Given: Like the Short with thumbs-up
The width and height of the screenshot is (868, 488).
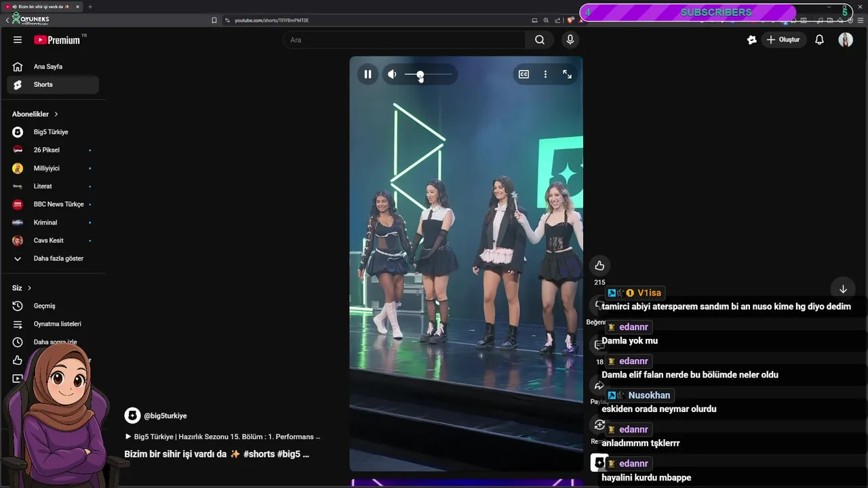Looking at the screenshot, I should coord(599,266).
